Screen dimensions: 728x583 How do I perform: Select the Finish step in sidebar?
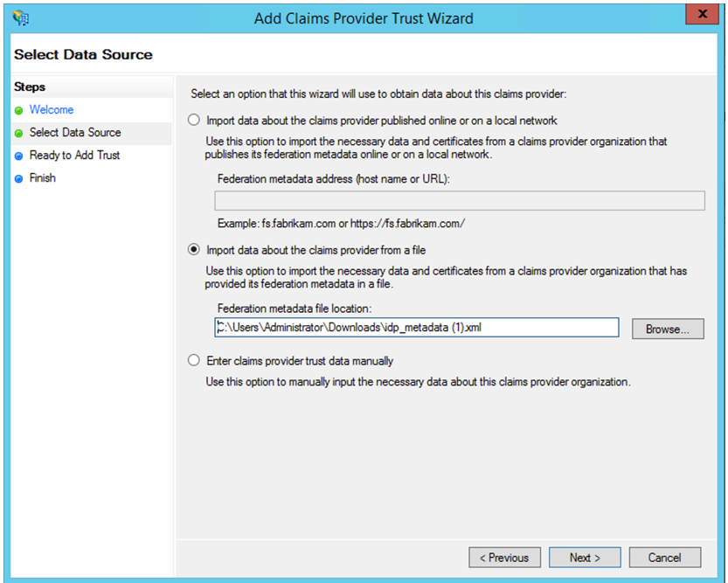[x=43, y=178]
